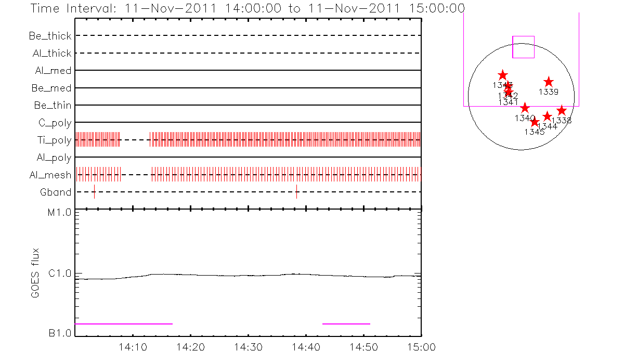This screenshot has height=364, width=624.
Task: Click the red star above label 1340
Action: (x=525, y=108)
